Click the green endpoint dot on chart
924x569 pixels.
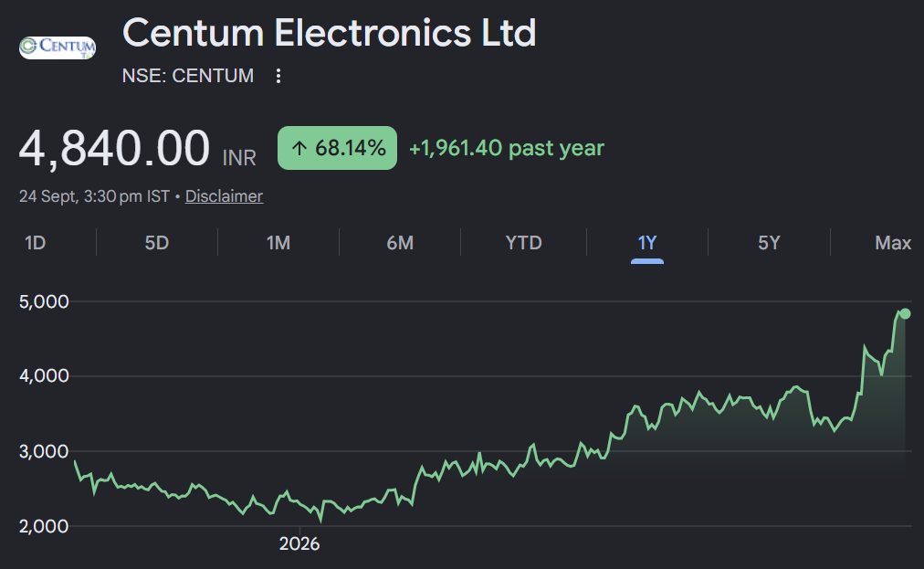905,313
